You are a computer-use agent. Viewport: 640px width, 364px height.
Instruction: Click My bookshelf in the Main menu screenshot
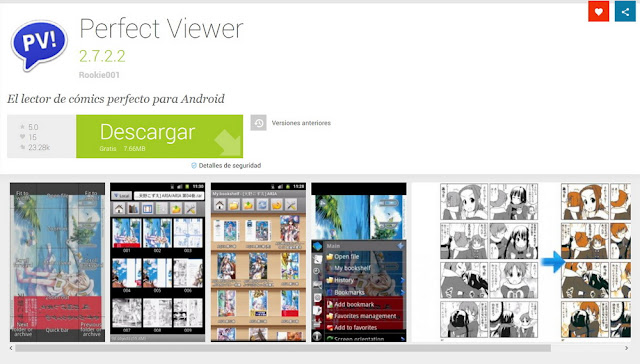click(x=352, y=268)
